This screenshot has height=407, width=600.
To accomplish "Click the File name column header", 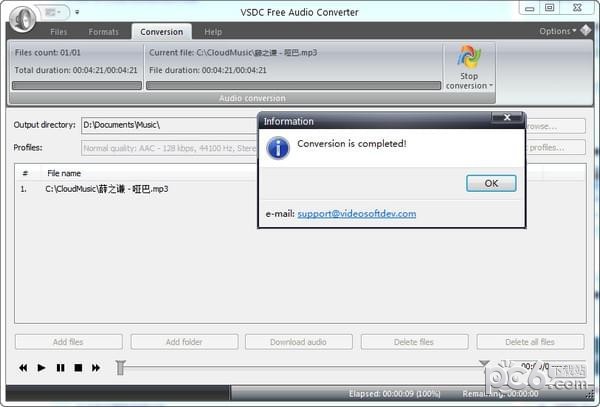I will point(64,173).
